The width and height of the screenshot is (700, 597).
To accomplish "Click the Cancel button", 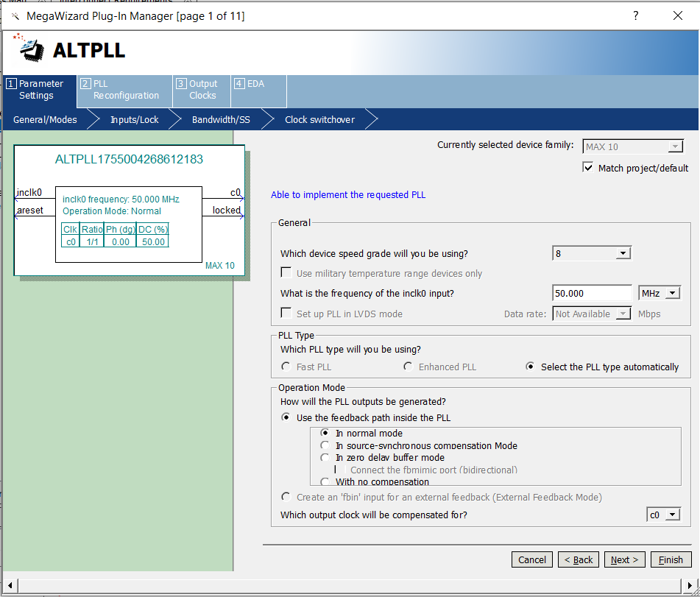I will 531,559.
